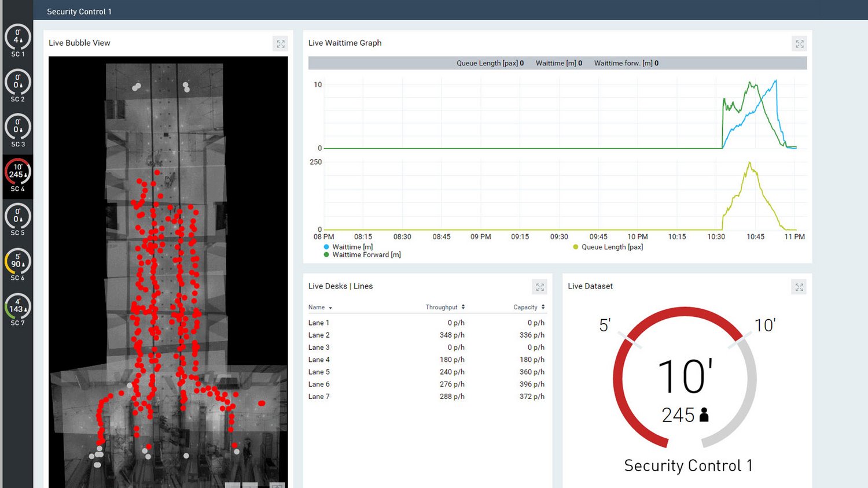Click the Lane 2 row name
The width and height of the screenshot is (868, 488).
319,335
